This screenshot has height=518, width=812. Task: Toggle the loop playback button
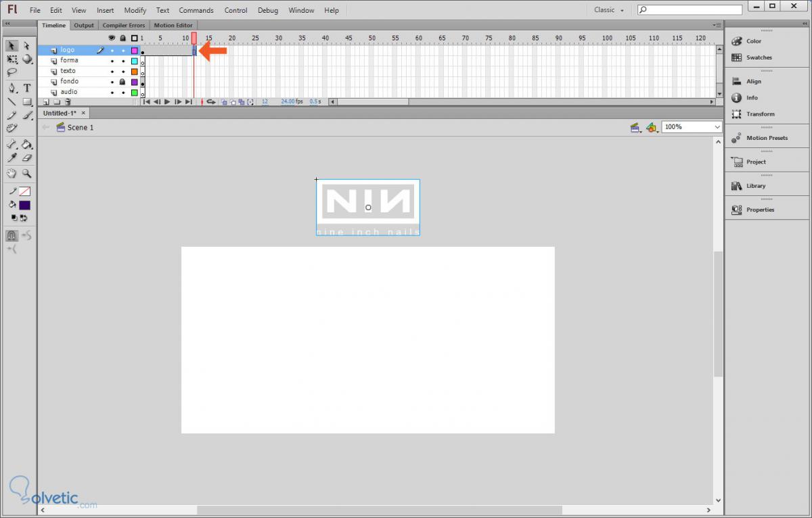(x=211, y=102)
